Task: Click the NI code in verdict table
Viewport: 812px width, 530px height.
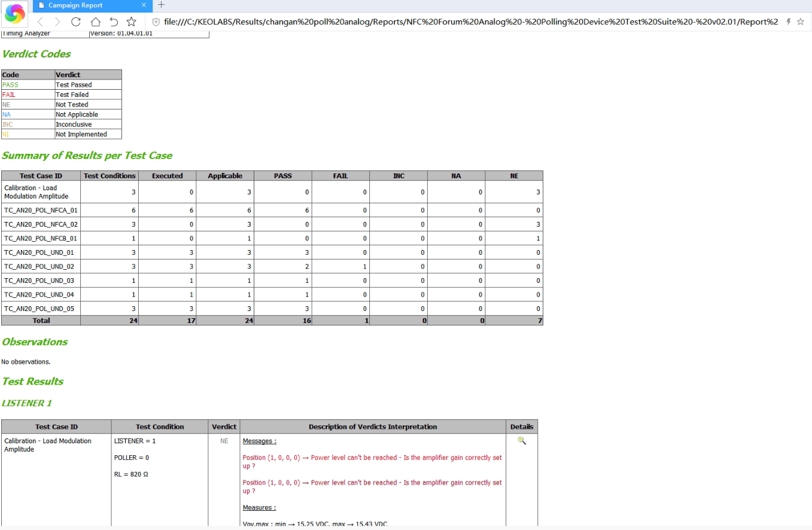Action: point(6,135)
